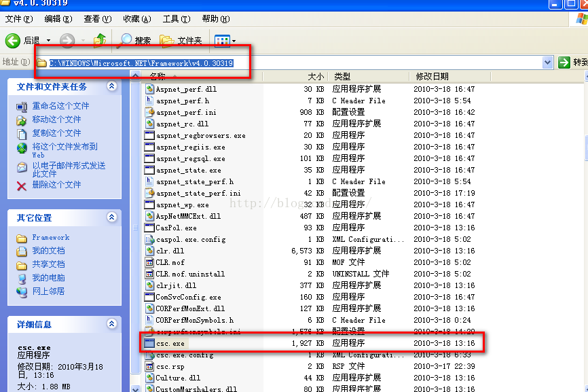
Task: Select aspnet_state.exe file icon
Action: [149, 170]
